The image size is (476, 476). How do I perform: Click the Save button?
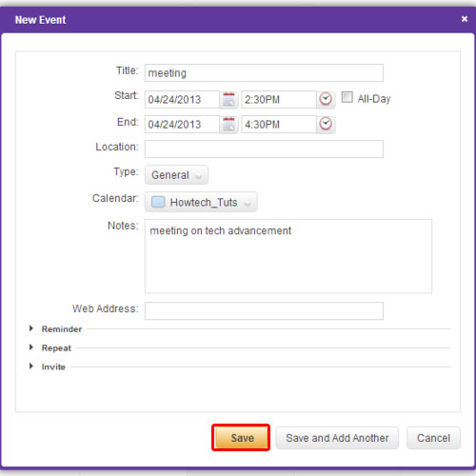pos(241,438)
